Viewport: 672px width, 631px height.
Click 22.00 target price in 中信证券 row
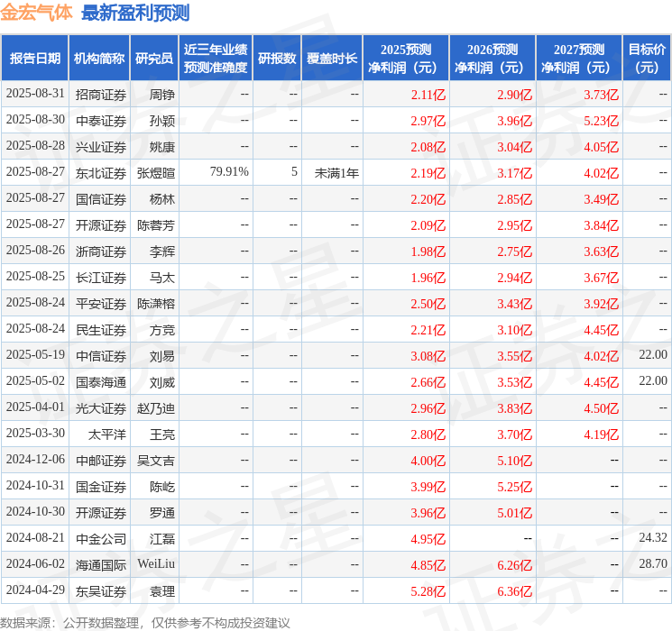[653, 354]
